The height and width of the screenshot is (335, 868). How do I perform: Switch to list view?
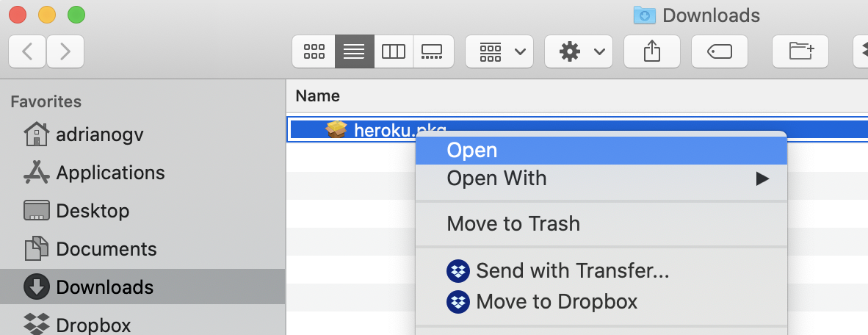click(354, 51)
